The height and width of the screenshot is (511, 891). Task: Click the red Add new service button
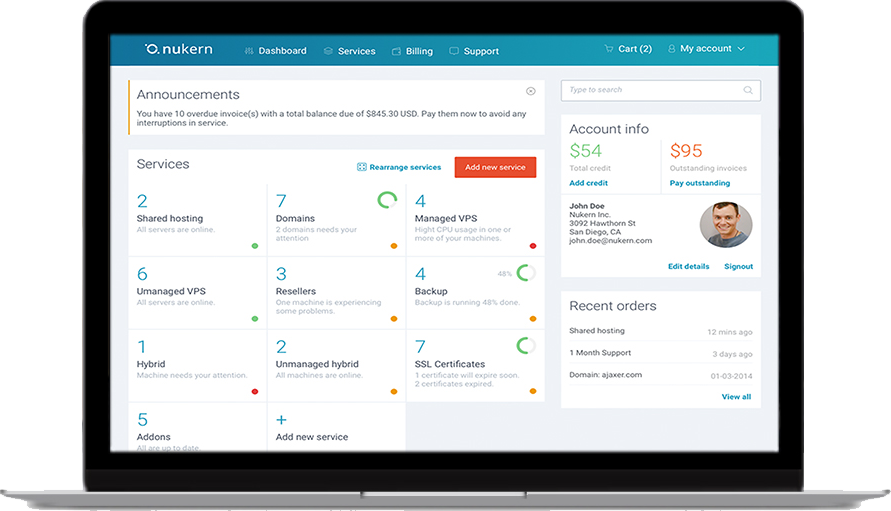[495, 167]
